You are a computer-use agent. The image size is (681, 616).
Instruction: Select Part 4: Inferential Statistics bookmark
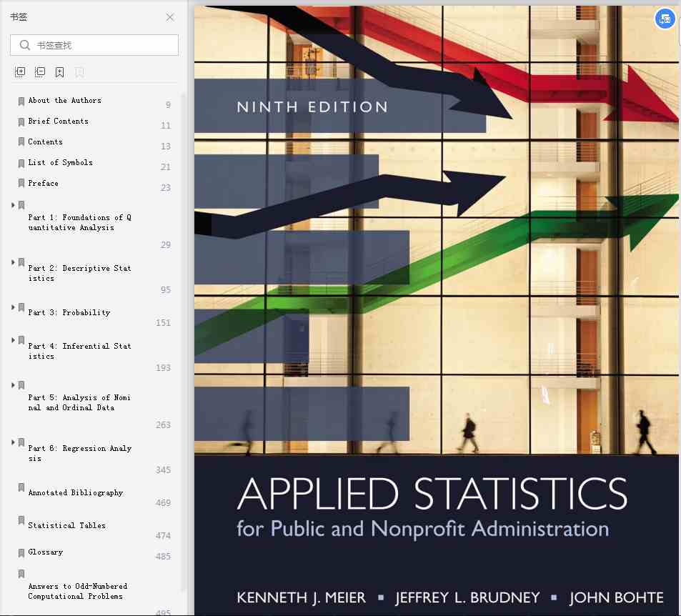point(80,351)
